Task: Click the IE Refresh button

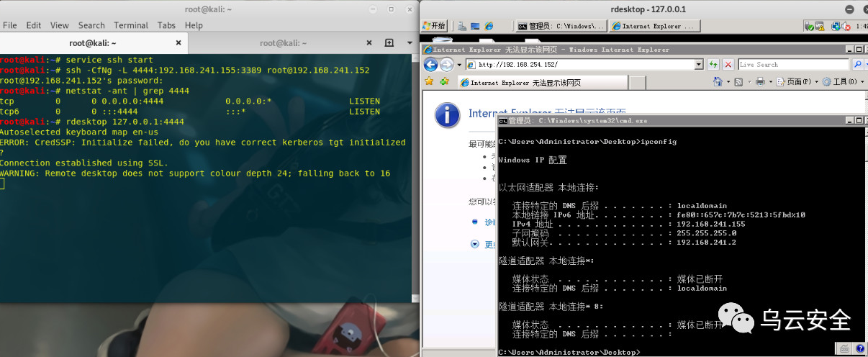Action: tap(713, 64)
